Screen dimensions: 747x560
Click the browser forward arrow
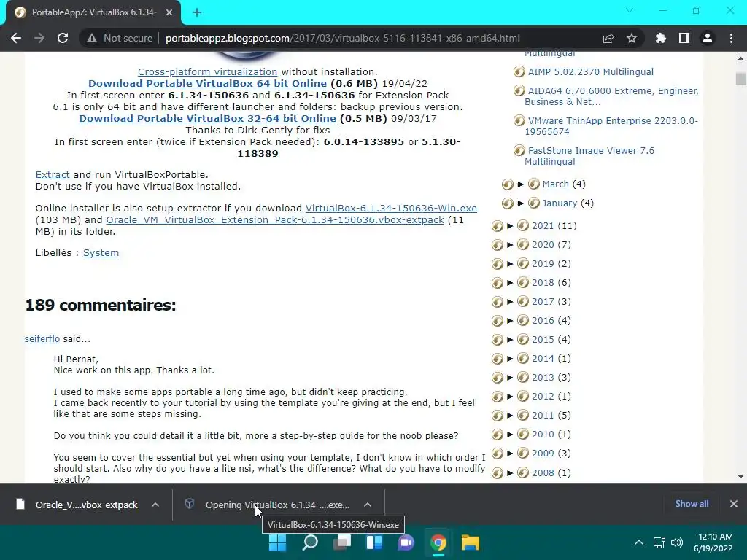tap(39, 38)
